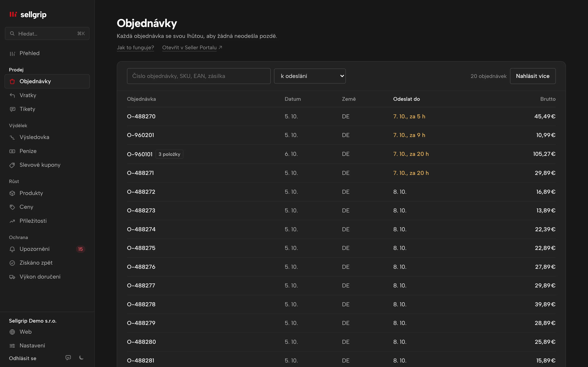This screenshot has width=588, height=367.
Task: Sort by the Odeslat do column
Action: click(406, 99)
